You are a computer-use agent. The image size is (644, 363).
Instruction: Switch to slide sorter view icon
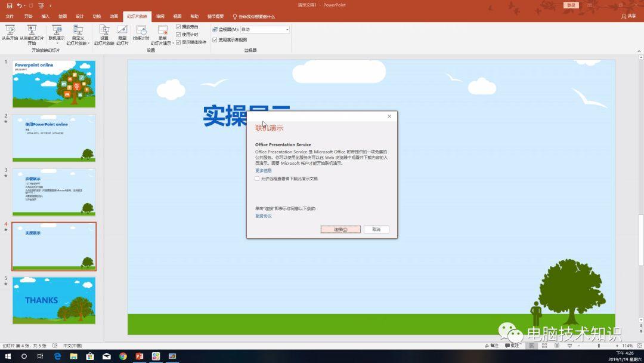click(544, 346)
